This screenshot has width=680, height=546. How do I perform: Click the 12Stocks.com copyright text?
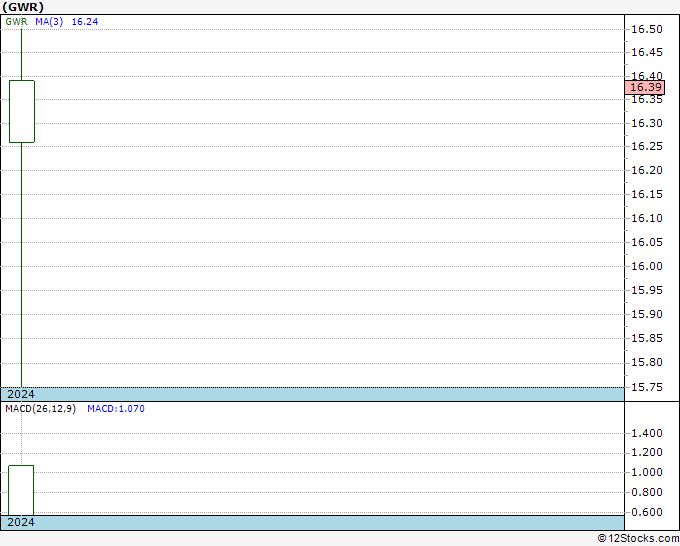(638, 539)
